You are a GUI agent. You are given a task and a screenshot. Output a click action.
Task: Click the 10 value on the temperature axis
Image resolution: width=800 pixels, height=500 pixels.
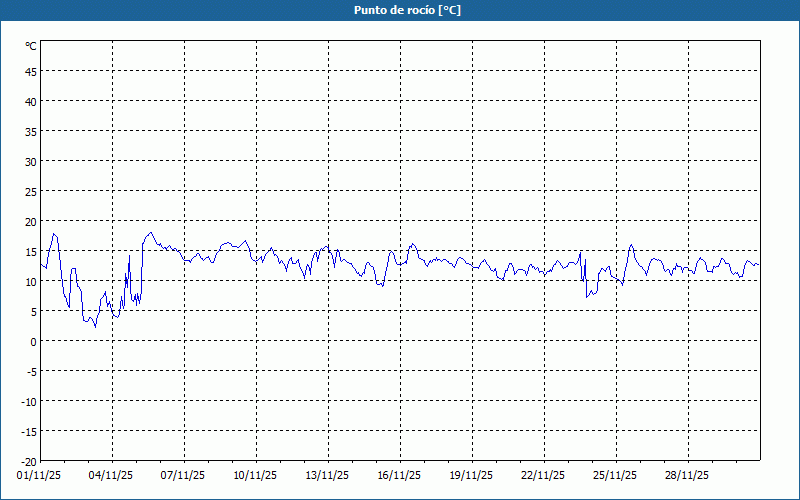31,282
